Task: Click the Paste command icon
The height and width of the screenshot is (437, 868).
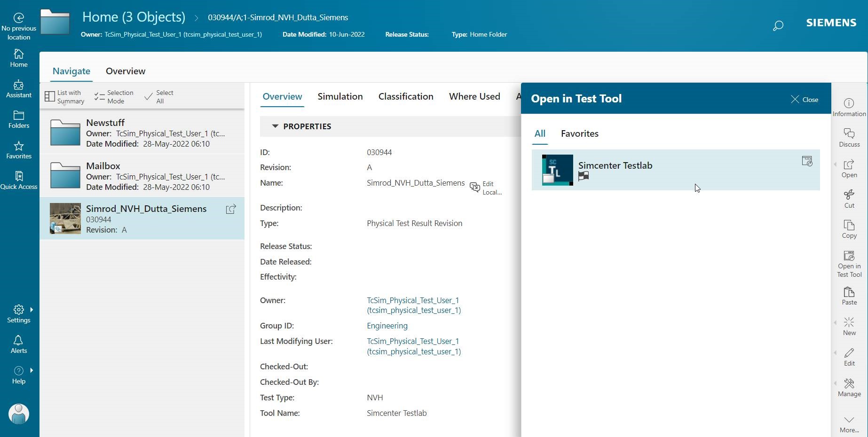Action: (x=849, y=295)
